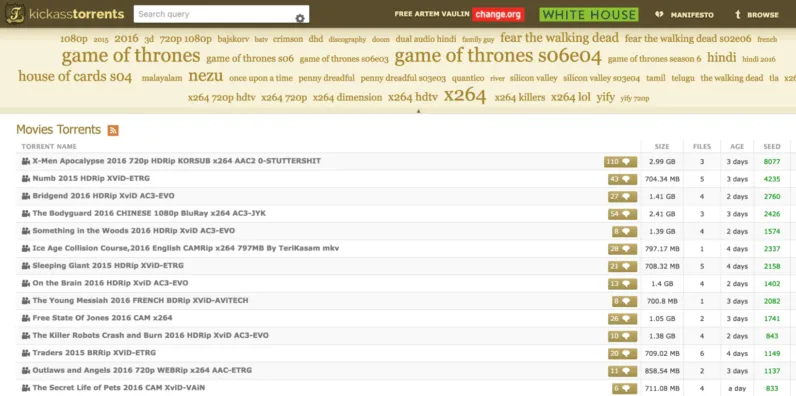Viewport: 796px width, 396px height.
Task: Collapse the tag cloud arrow
Action: coord(418,111)
